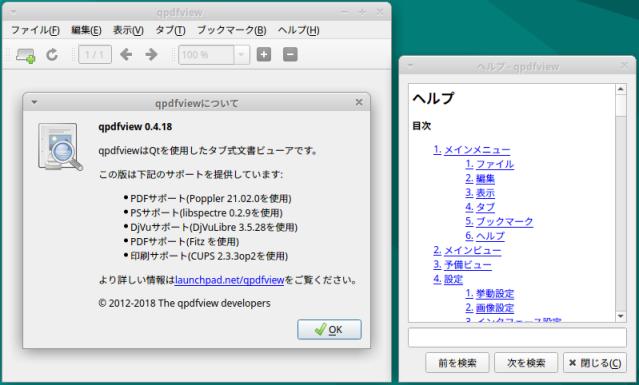The width and height of the screenshot is (639, 385).
Task: Open the 2. 画像設定 help link
Action: 489,308
